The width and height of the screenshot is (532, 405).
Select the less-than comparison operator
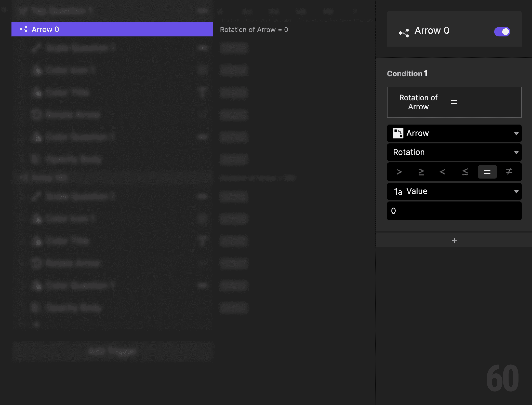point(443,172)
